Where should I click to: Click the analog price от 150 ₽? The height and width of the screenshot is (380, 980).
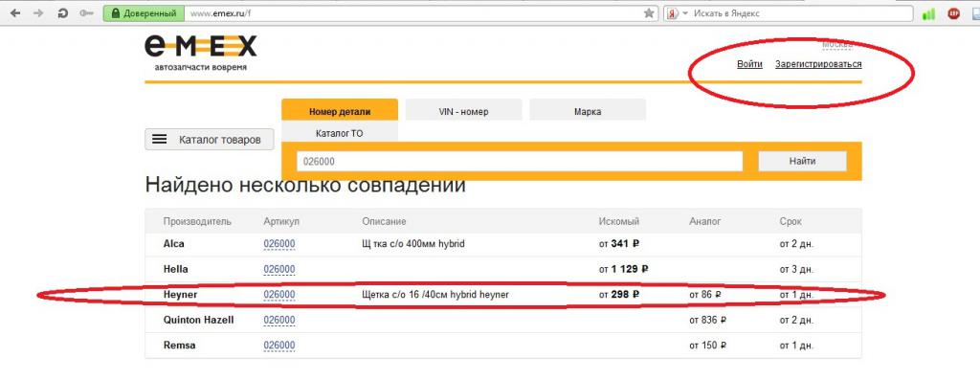click(x=708, y=345)
